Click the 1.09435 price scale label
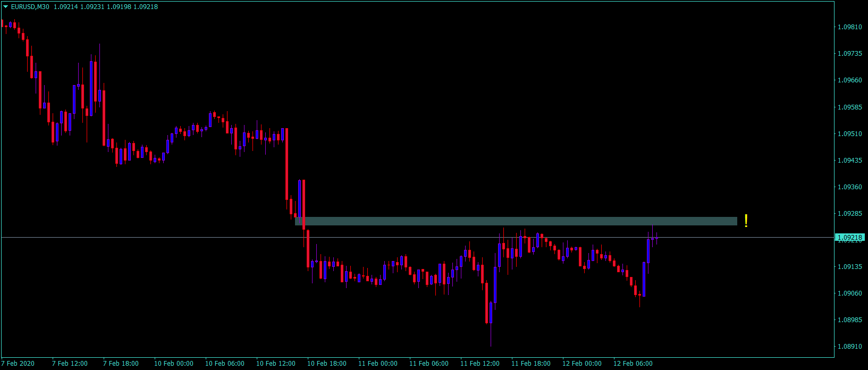Viewport: 868px width, 370px height. click(850, 161)
